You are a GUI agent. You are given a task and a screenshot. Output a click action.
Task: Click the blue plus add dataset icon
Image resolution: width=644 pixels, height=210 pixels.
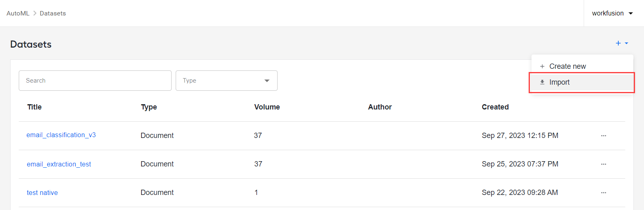(x=618, y=43)
